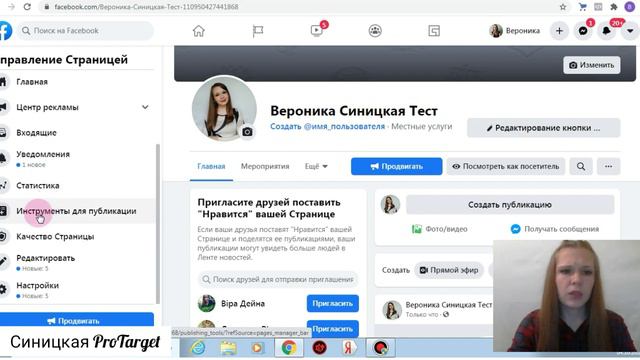Switch to the Мероприятия tab
Viewport: 640px width, 360px height.
pyautogui.click(x=265, y=166)
